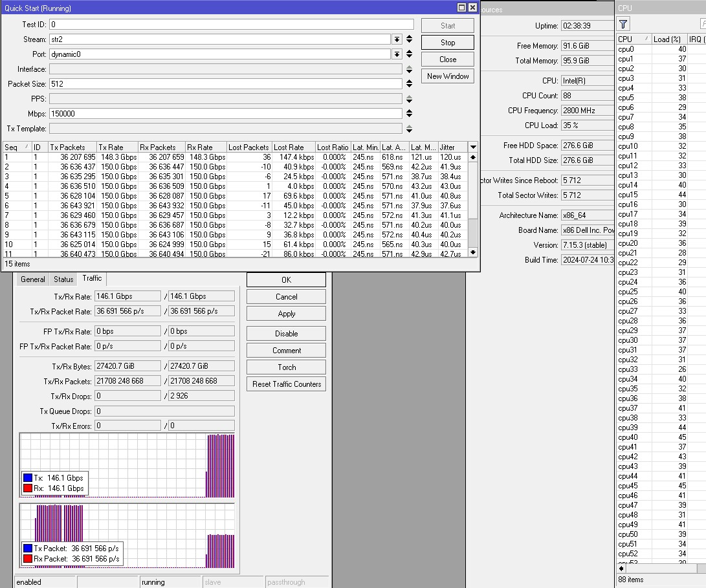
Task: Toggle the Packet Size field expander arrows
Action: (409, 83)
